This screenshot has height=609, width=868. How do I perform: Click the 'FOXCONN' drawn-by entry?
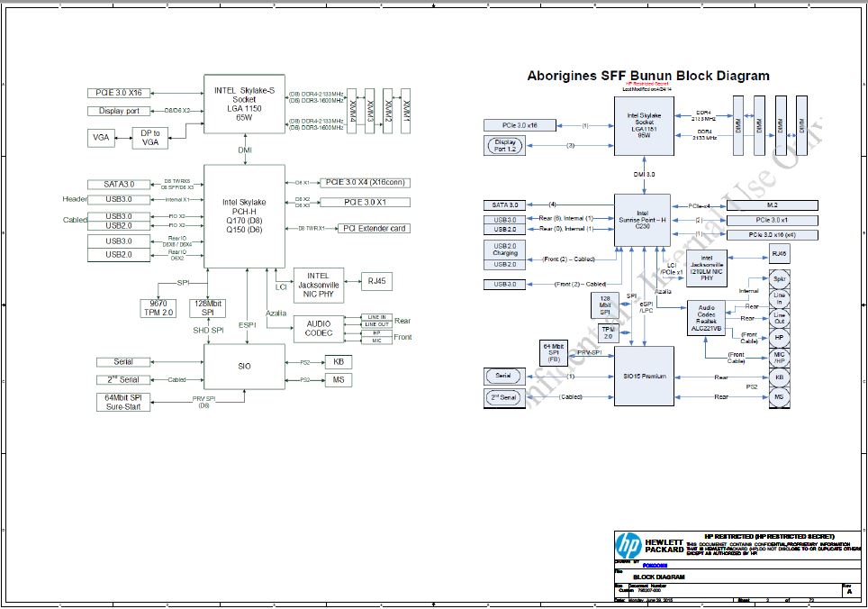pos(655,565)
